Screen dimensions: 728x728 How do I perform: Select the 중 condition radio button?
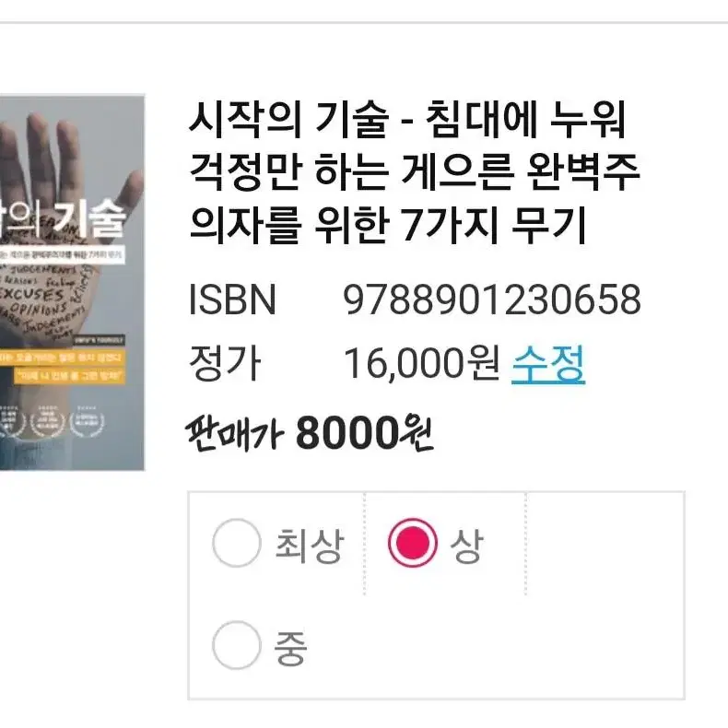(237, 645)
